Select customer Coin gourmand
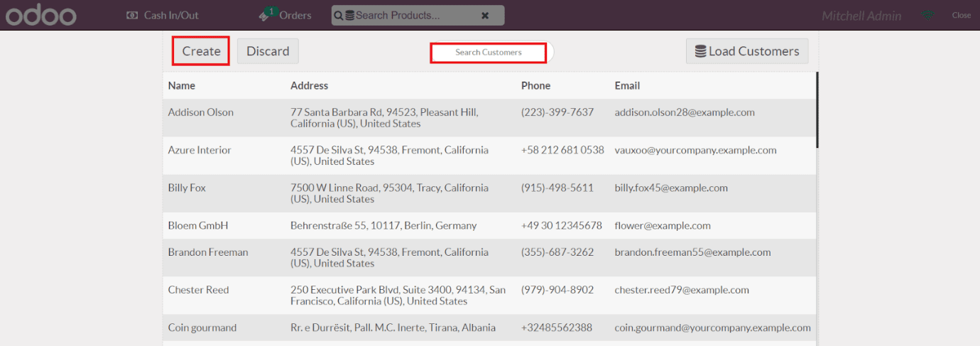The width and height of the screenshot is (980, 346). [x=489, y=328]
